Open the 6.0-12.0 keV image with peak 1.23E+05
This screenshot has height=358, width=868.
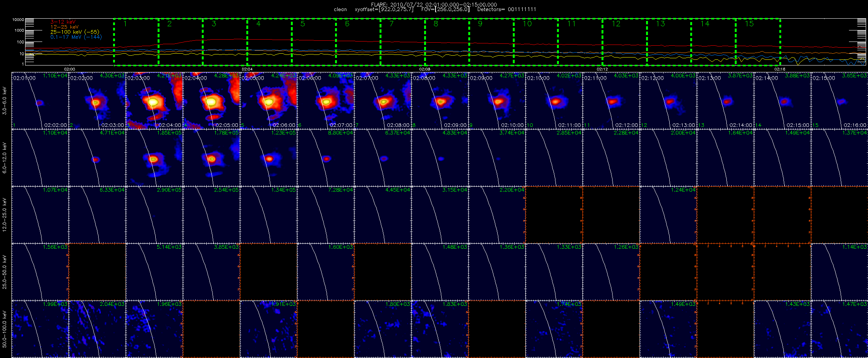tap(268, 158)
